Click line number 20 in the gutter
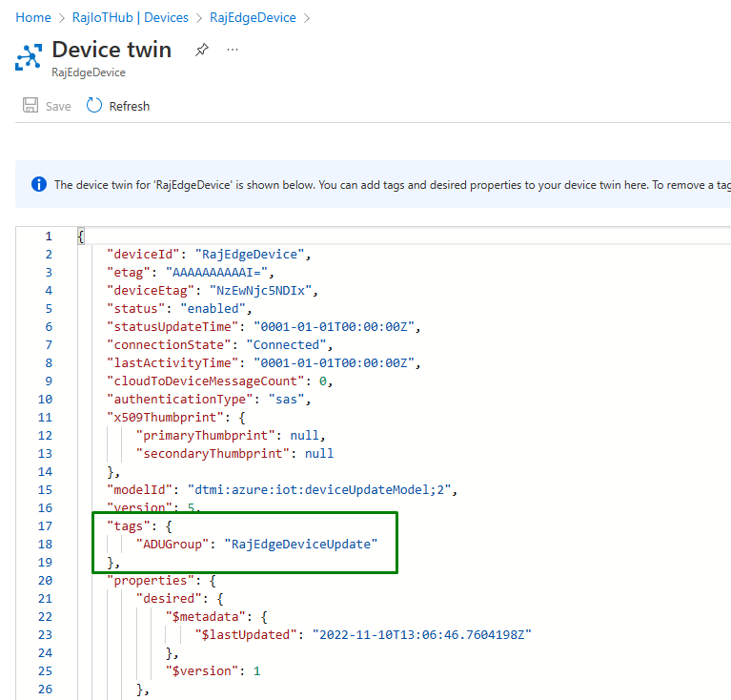731x700 pixels. pyautogui.click(x=45, y=581)
